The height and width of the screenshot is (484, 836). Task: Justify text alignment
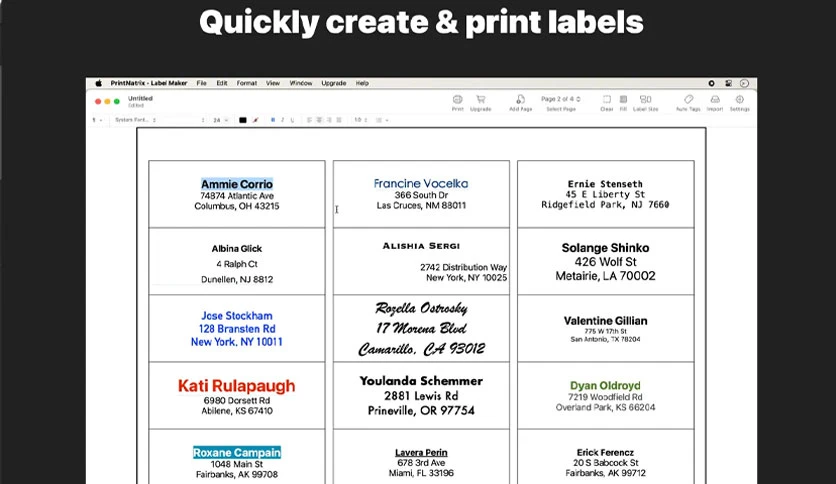point(339,120)
